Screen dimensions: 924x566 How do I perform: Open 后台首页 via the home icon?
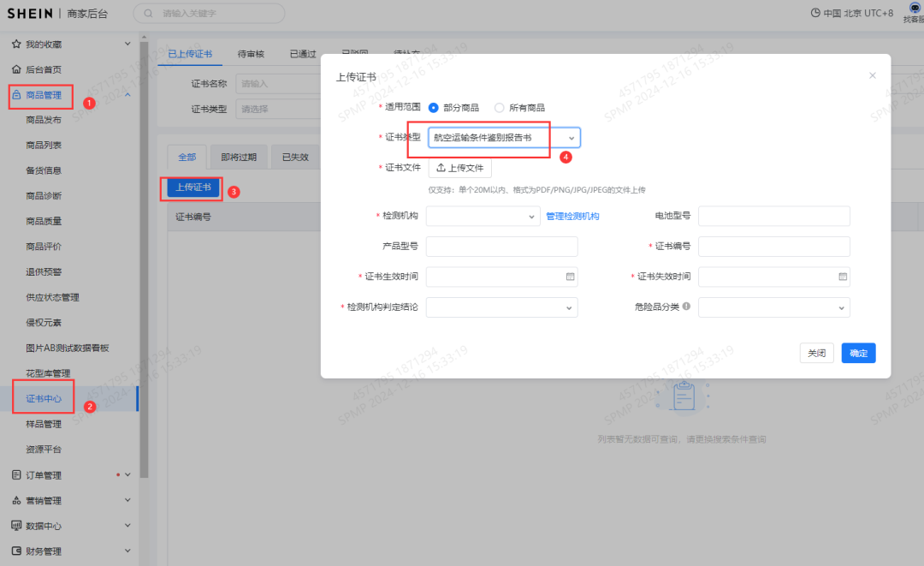click(15, 70)
